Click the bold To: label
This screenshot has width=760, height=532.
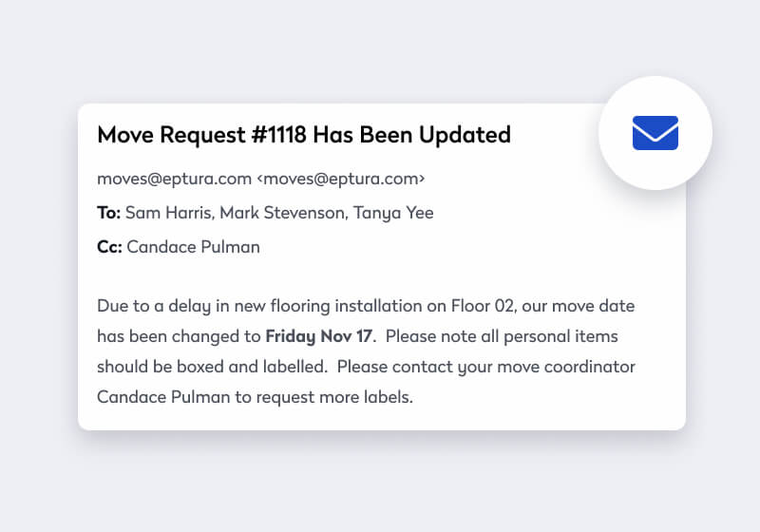(109, 213)
